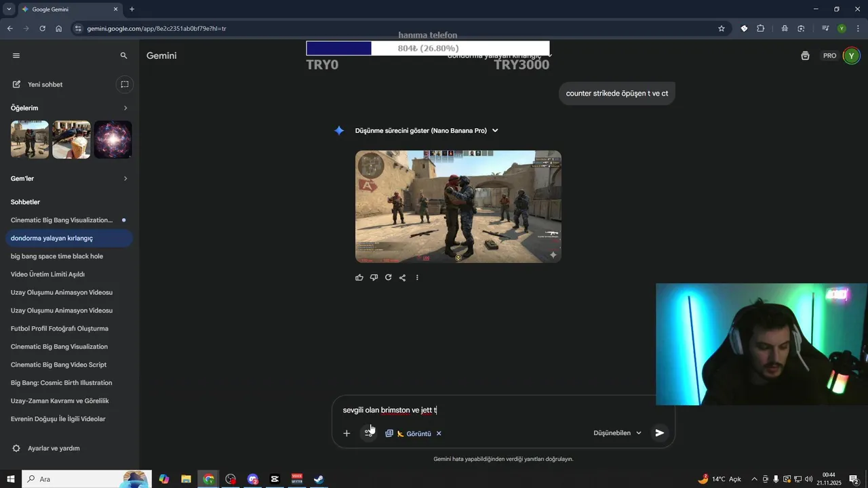Open Ayarlar ve yardım settings
This screenshot has height=488, width=868.
(46, 448)
